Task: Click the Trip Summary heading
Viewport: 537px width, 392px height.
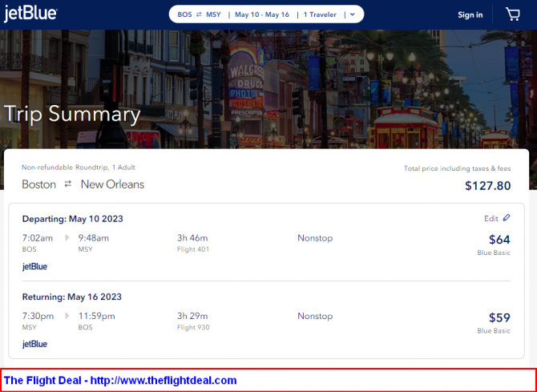Action: click(x=72, y=114)
